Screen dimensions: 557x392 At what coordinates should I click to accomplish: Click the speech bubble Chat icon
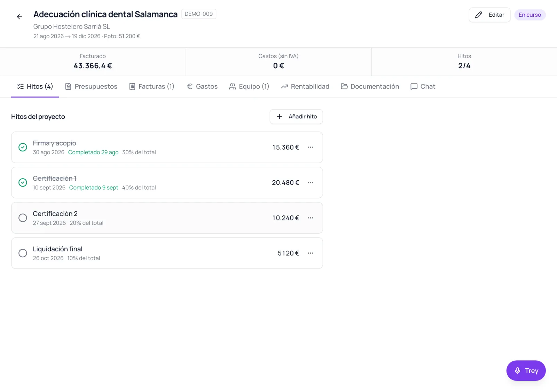414,86
